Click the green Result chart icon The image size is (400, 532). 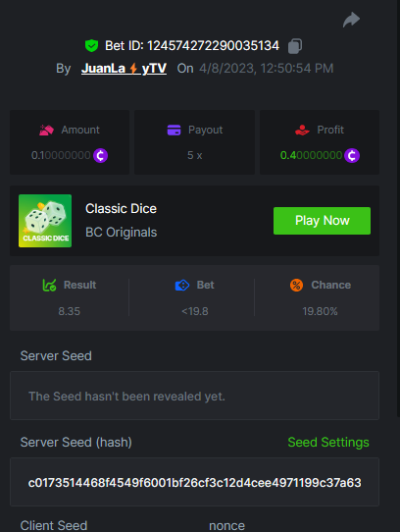click(x=49, y=285)
